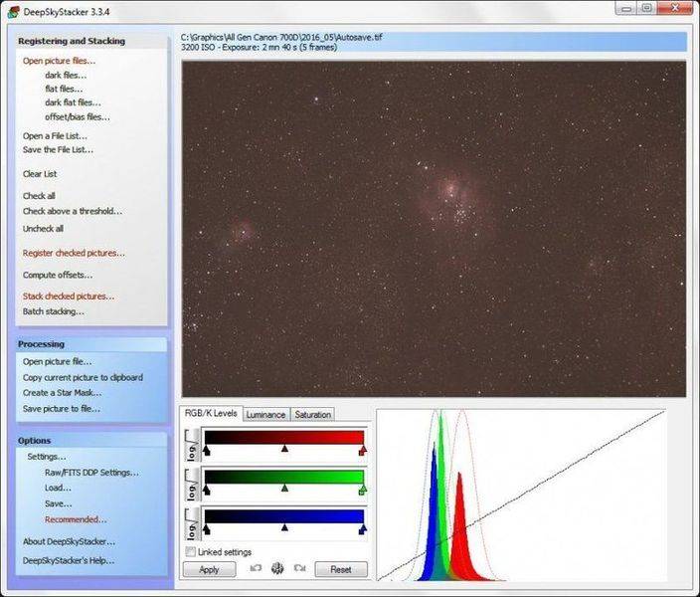The height and width of the screenshot is (597, 700).
Task: Open Raw/FITS DDP Settings
Action: pos(91,473)
